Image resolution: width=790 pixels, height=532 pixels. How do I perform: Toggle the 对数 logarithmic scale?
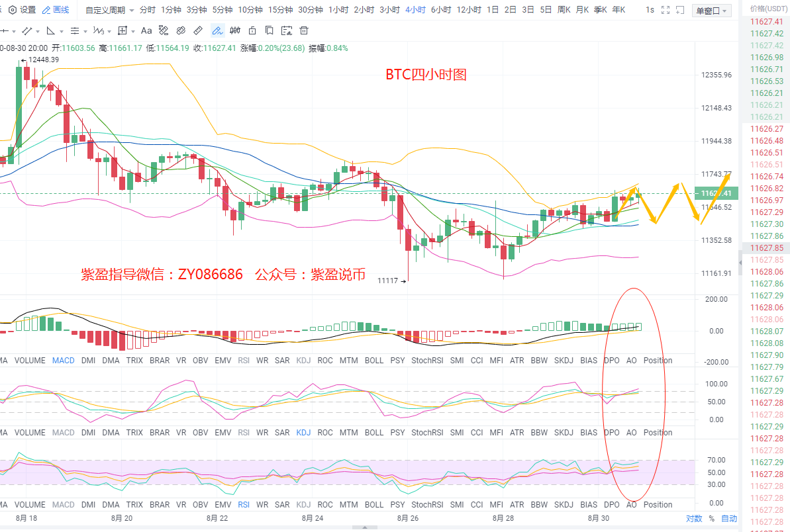point(693,519)
